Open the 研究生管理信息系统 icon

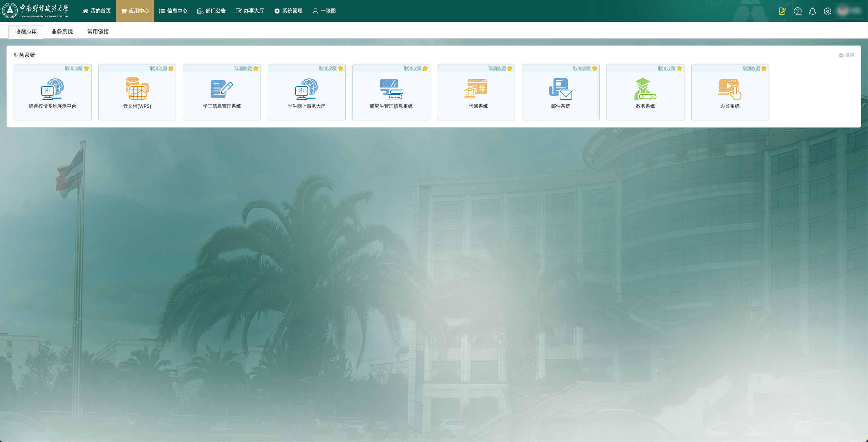[x=391, y=89]
